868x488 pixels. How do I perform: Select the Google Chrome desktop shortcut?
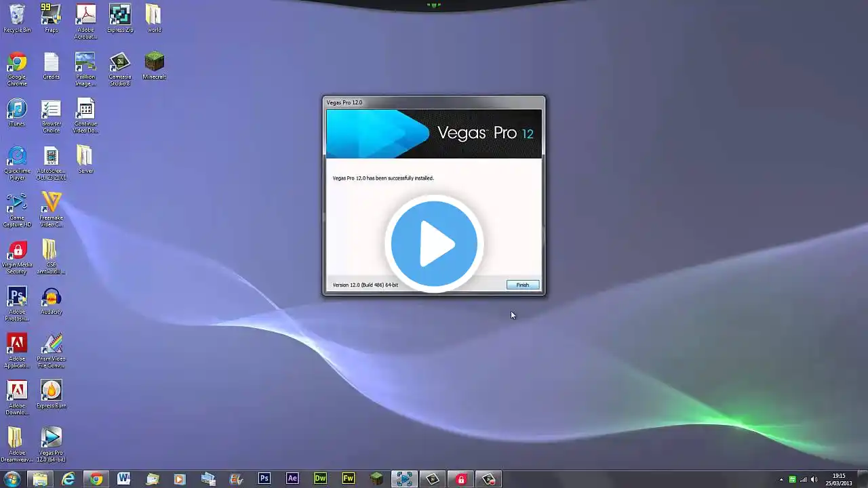[17, 69]
